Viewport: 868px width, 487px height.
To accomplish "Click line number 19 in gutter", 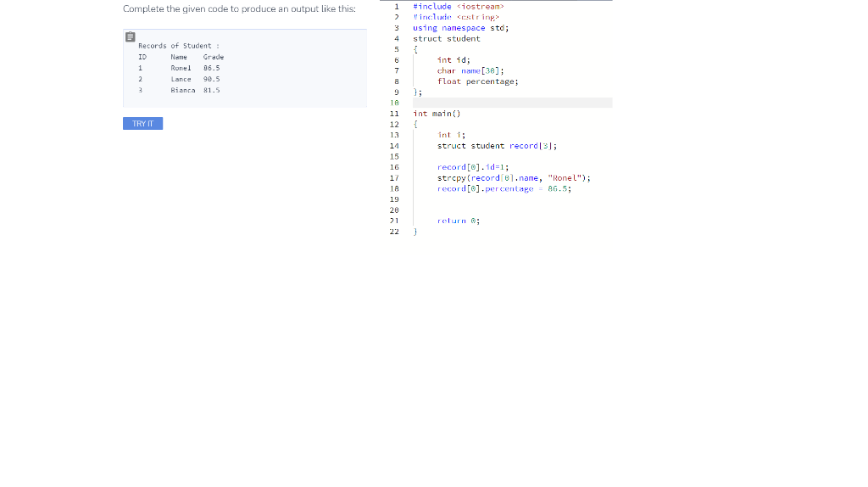I will pos(394,199).
